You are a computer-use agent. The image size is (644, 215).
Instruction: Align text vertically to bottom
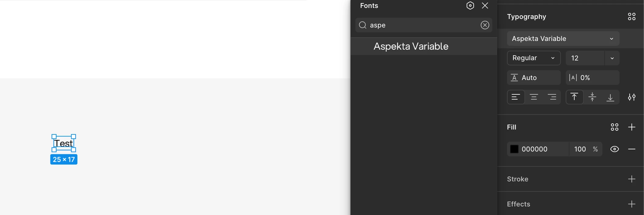point(610,97)
